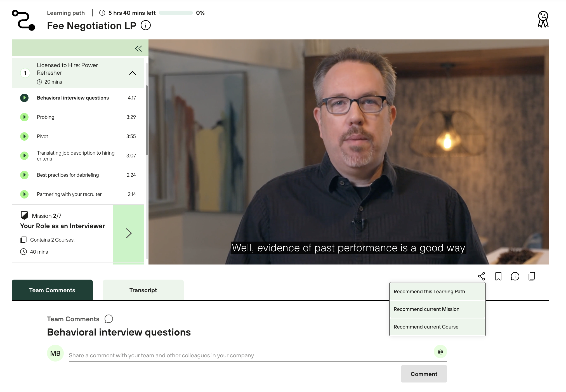This screenshot has height=392, width=566.
Task: Collapse the sidebar with double chevron
Action: 138,49
